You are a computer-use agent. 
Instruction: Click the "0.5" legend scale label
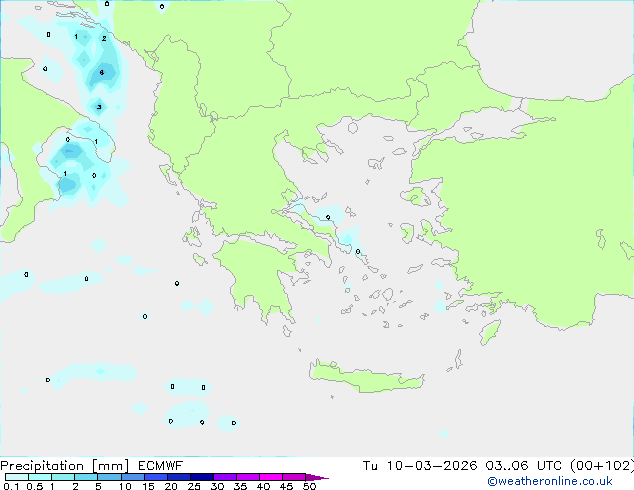tap(35, 486)
